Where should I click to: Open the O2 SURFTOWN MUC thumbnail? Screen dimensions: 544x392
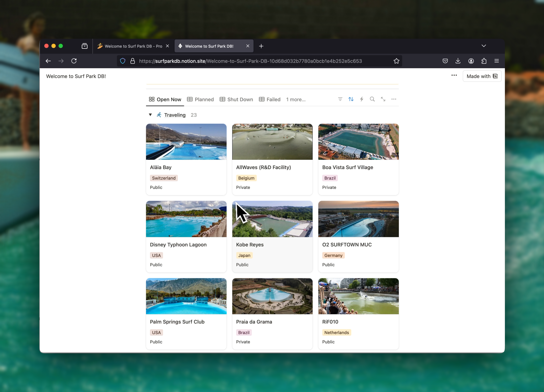[x=358, y=219]
